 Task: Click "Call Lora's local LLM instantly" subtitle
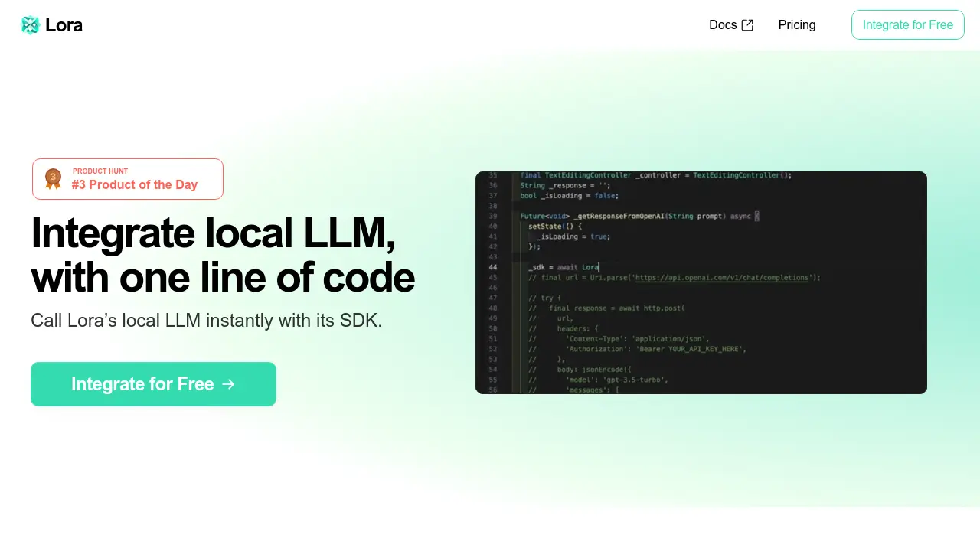pos(206,320)
